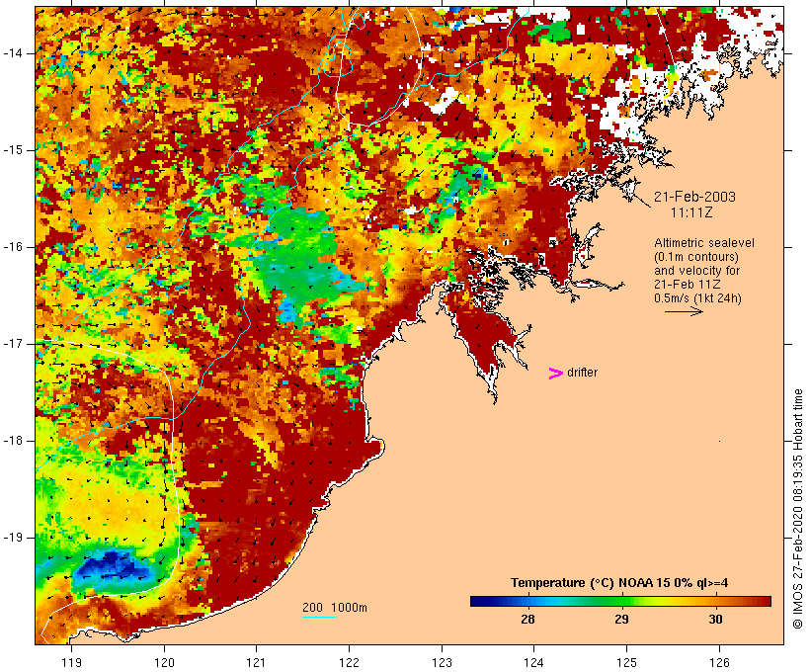Click the '(0.1m contours)' legend text
Viewport: 810px width, 672px height.
696,256
